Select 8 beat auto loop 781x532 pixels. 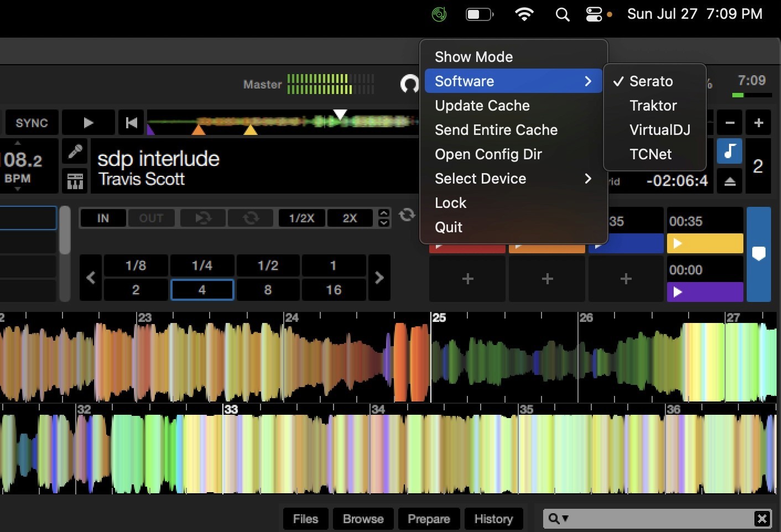[x=268, y=290]
